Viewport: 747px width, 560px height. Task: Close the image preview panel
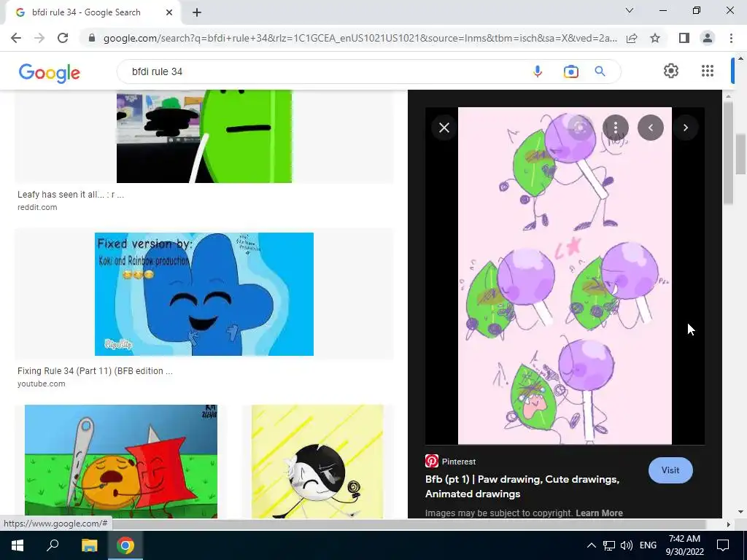point(444,128)
